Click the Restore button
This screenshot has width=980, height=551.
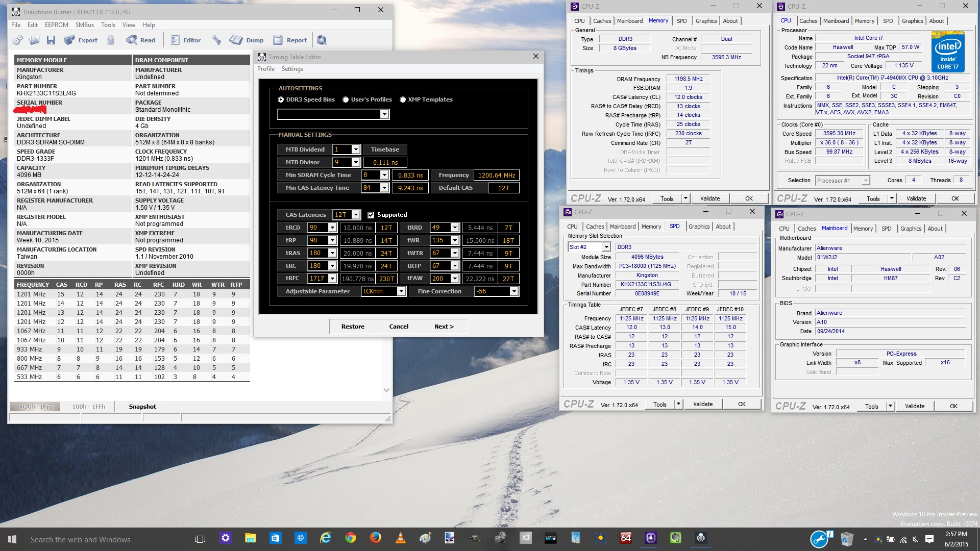[x=353, y=327]
